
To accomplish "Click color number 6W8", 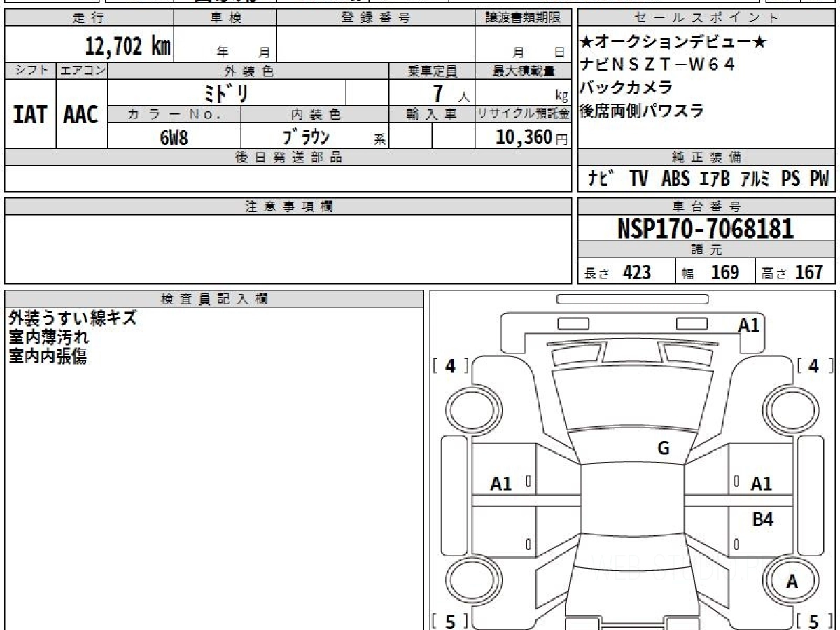I will tap(174, 137).
